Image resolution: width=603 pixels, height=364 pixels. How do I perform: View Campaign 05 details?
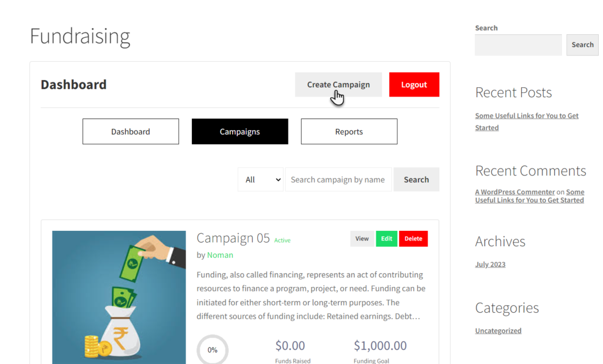(x=362, y=239)
